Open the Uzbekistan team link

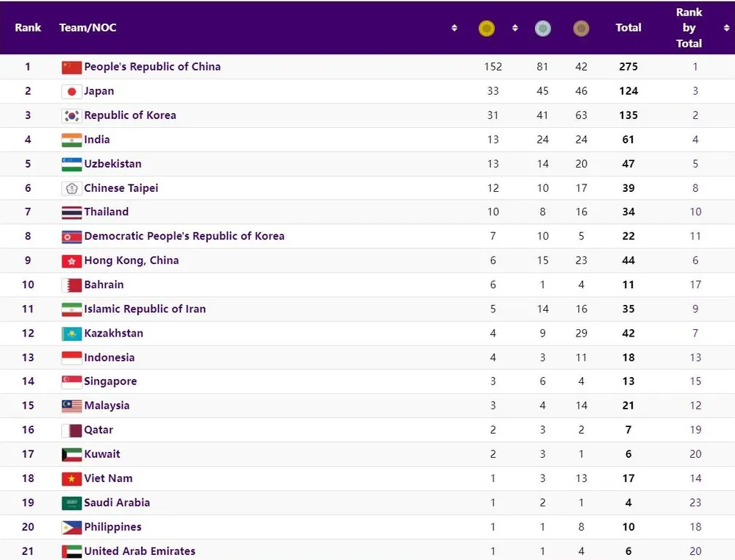pos(112,164)
